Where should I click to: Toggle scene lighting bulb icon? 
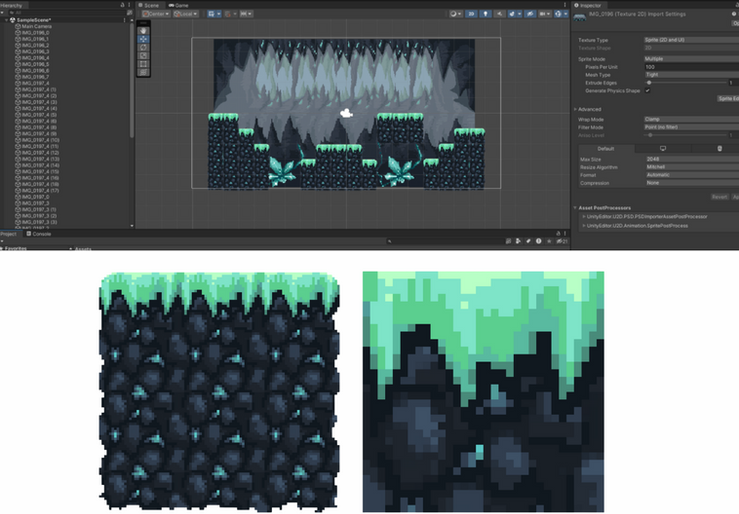[x=485, y=14]
